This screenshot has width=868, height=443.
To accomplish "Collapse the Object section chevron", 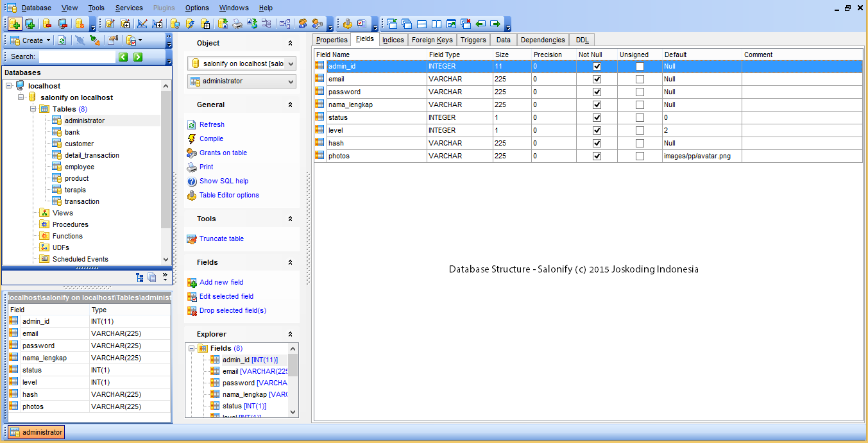I will click(x=290, y=43).
